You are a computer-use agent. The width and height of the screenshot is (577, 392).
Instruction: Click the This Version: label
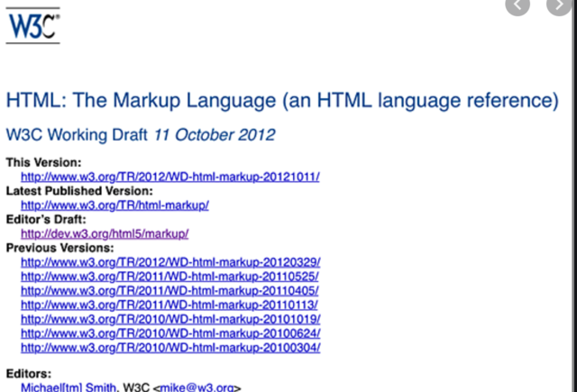point(43,162)
